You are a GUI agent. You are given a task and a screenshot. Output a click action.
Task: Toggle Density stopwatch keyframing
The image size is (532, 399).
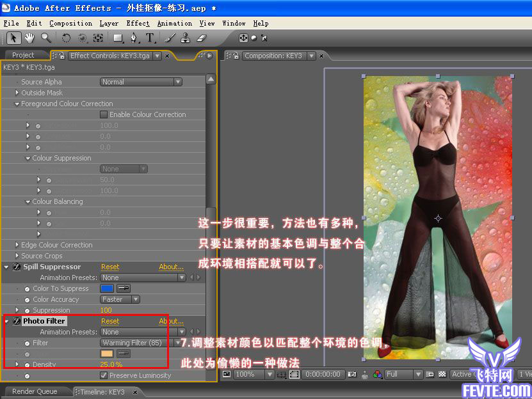click(27, 364)
